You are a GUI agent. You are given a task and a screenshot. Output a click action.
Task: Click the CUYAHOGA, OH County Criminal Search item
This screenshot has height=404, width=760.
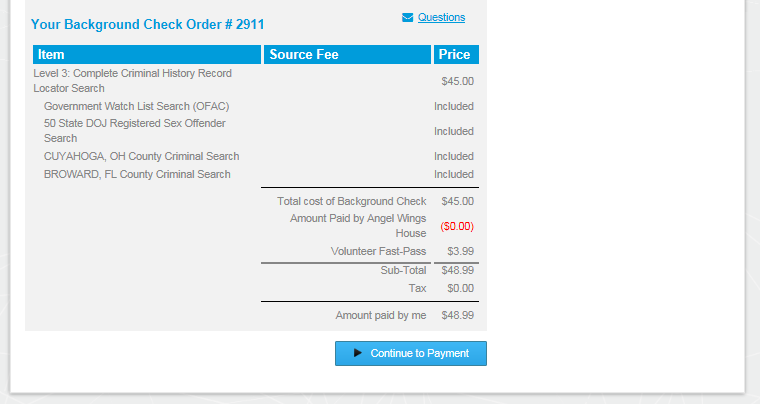click(x=141, y=156)
